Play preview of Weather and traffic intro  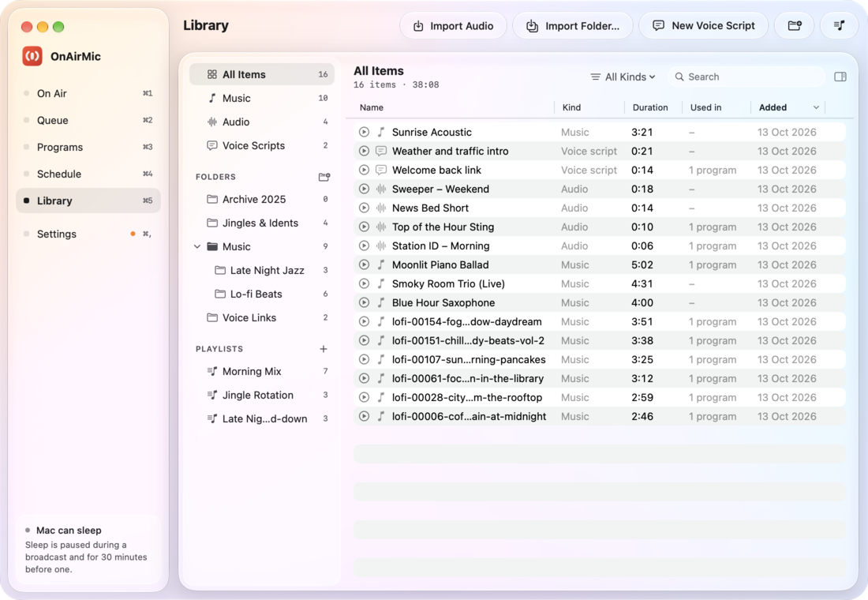point(364,151)
